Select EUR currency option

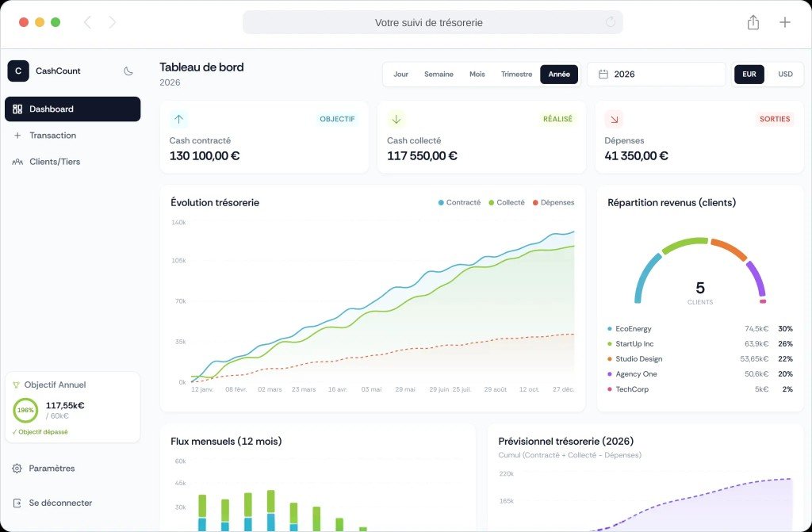tap(749, 75)
